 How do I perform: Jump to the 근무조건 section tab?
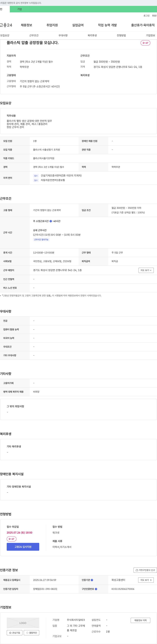point(34,36)
